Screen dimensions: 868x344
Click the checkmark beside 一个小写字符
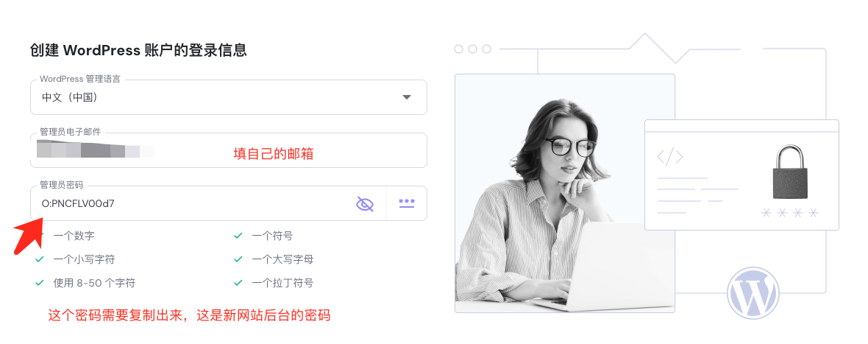39,259
